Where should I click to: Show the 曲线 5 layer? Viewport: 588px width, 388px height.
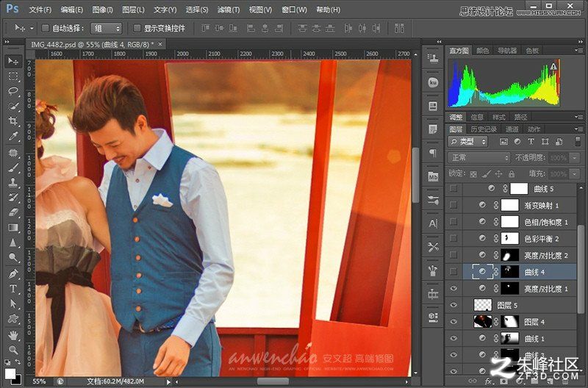pyautogui.click(x=453, y=189)
